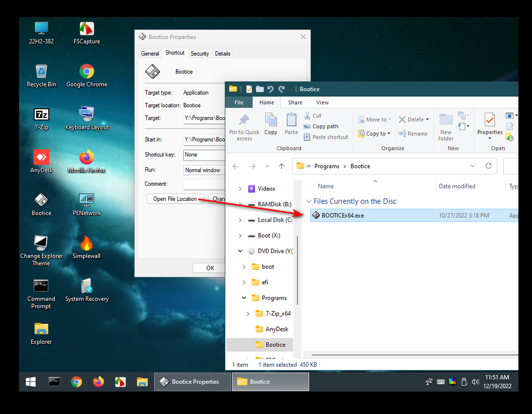Open the Move to dropdown
Screen dimensions: 532x414
[x=375, y=120]
